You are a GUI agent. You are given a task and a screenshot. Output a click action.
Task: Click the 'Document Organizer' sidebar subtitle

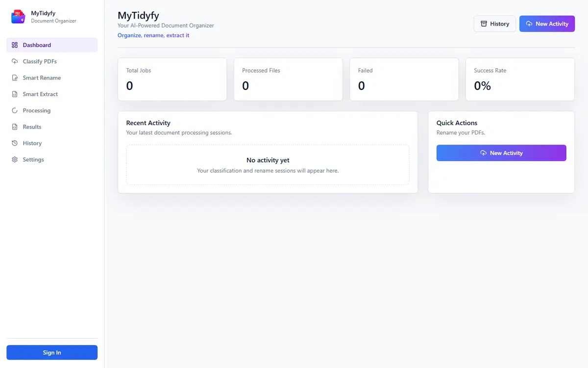pyautogui.click(x=54, y=21)
